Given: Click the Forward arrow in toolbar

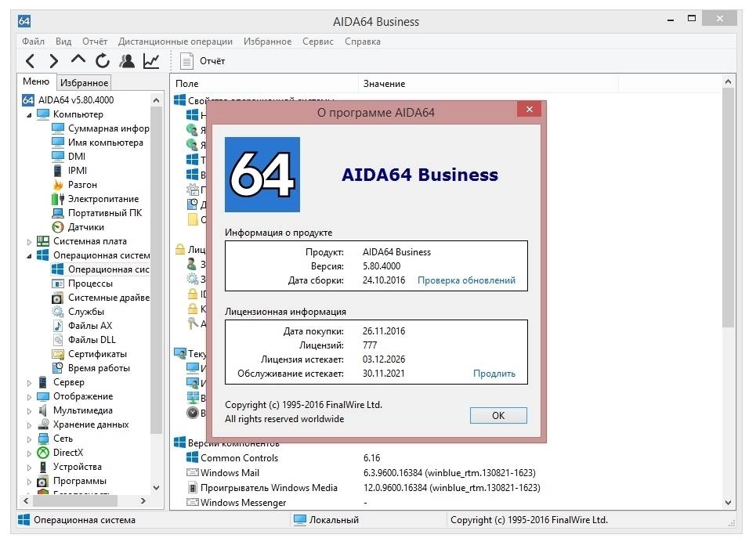Looking at the screenshot, I should click(x=54, y=61).
